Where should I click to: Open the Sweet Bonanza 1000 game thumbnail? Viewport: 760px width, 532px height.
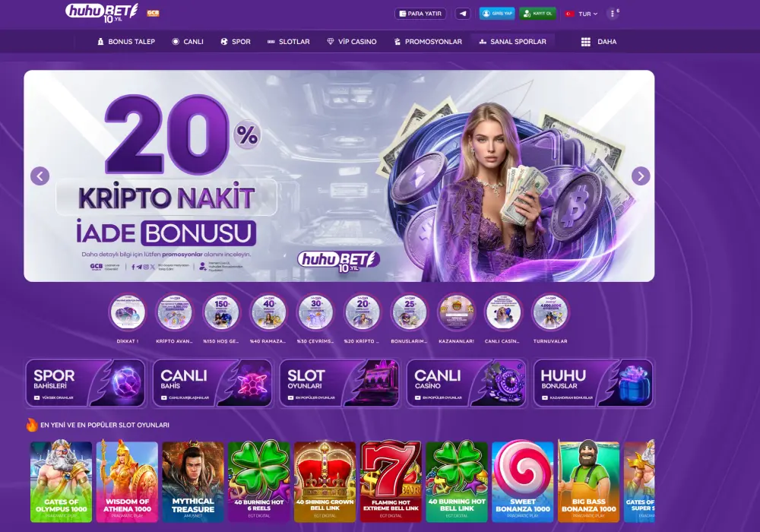523,481
